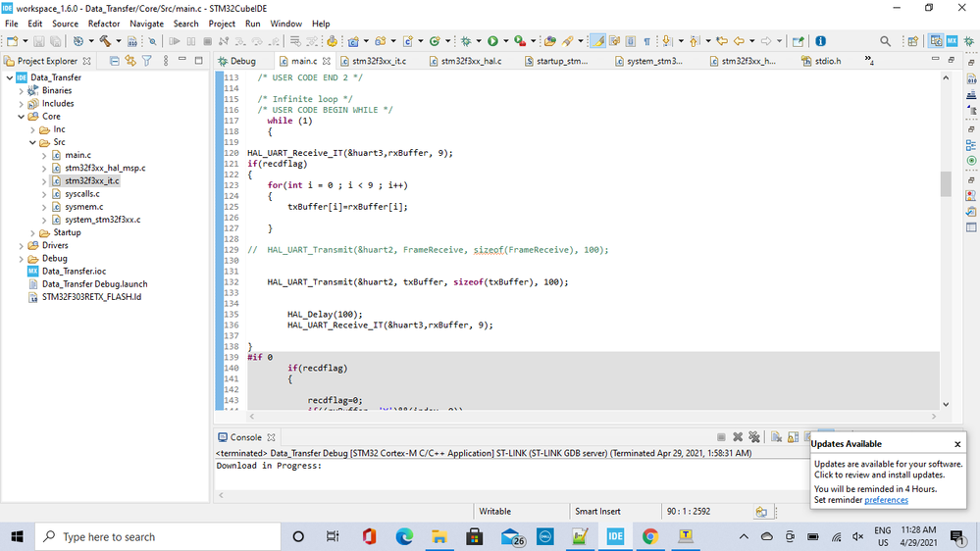Select stm32f3xx_it.c in Project Explorer
Screen dimensions: 980x551
(x=92, y=181)
